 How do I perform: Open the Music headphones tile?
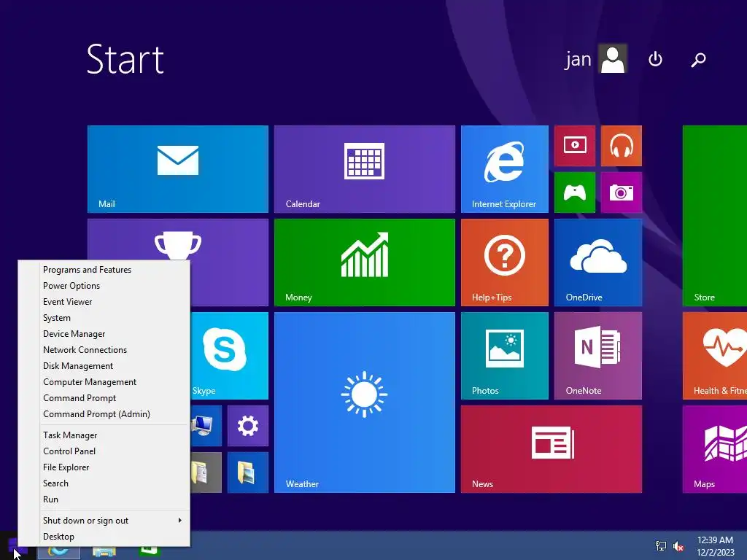(622, 146)
